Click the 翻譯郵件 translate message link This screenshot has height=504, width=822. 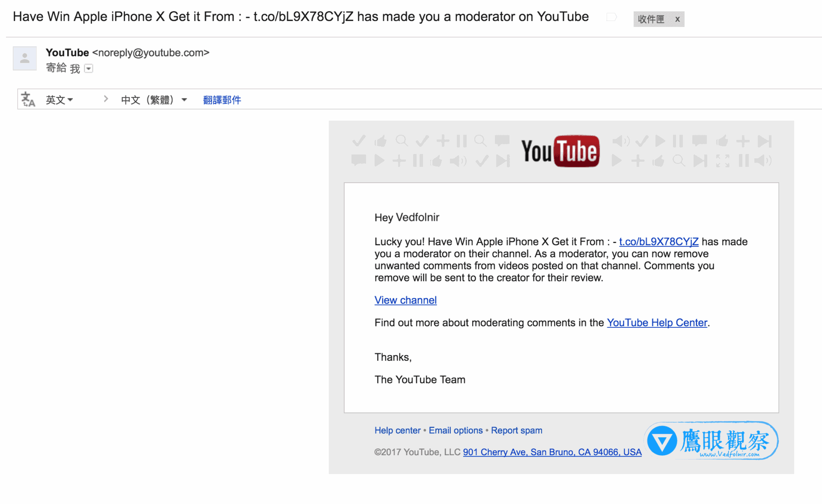click(x=222, y=100)
